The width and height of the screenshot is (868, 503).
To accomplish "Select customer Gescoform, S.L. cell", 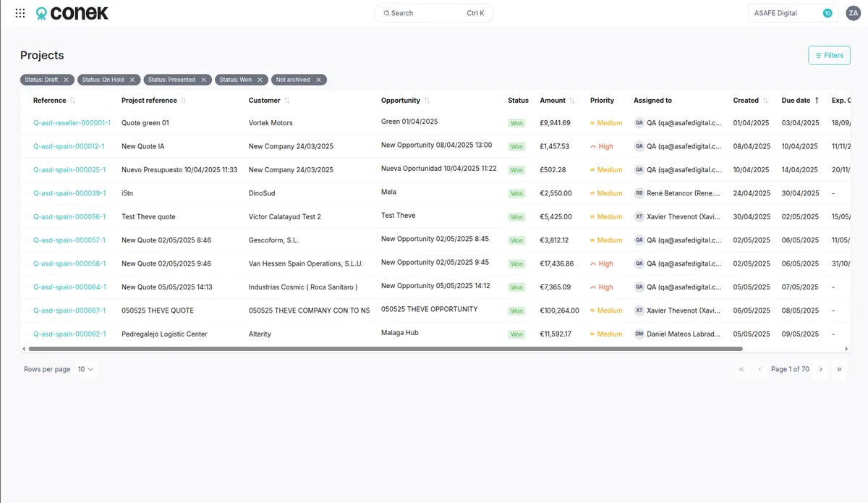I will [273, 240].
